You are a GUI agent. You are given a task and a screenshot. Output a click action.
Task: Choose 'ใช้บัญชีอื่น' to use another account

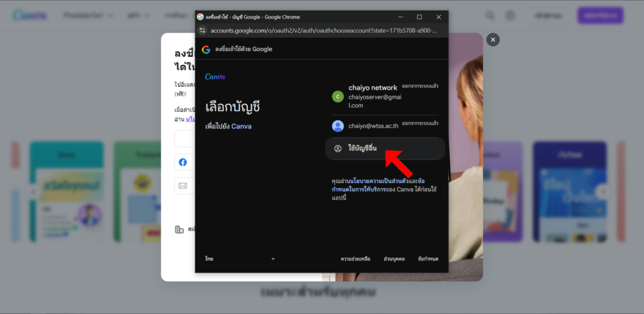coord(385,149)
